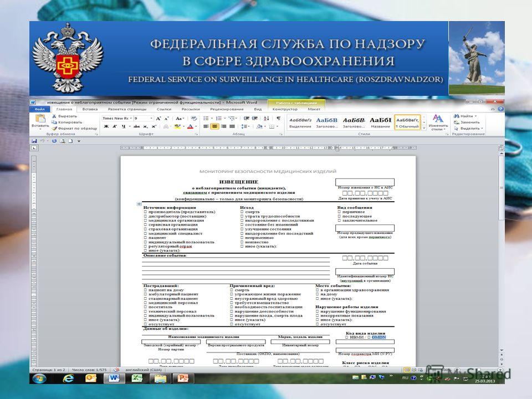Tick the 'первичное' checkbox under Вид сообщения
Image resolution: width=532 pixels, height=399 pixels.
339,212
